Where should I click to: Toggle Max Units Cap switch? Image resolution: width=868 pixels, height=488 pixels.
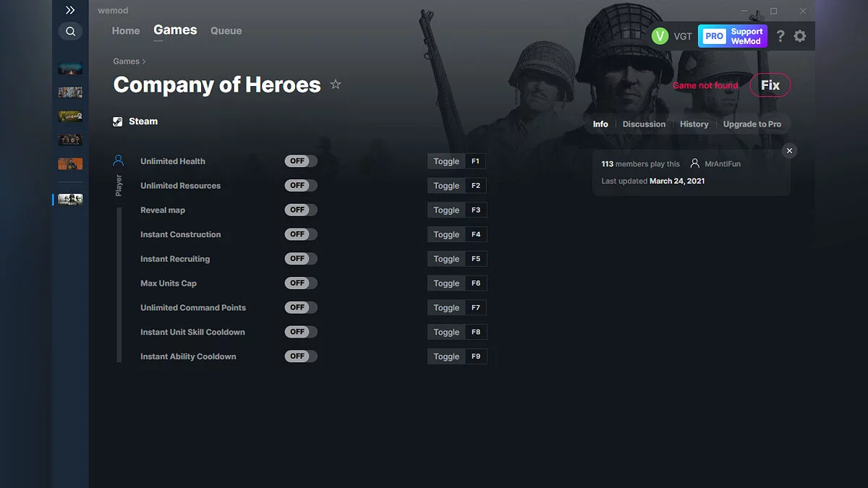pos(301,283)
